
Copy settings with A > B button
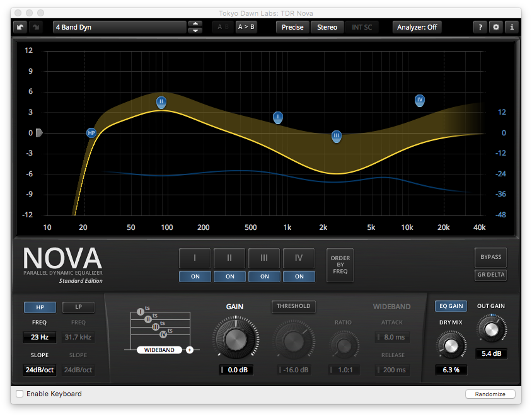(x=246, y=27)
